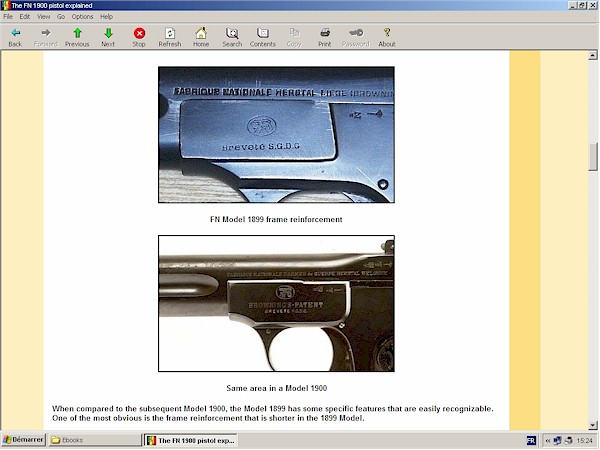
Task: Click the FN Model 1899 frame photo
Action: click(x=276, y=135)
